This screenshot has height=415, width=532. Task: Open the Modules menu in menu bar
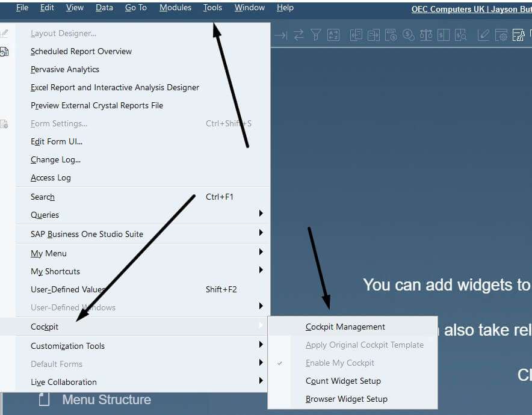pos(175,7)
